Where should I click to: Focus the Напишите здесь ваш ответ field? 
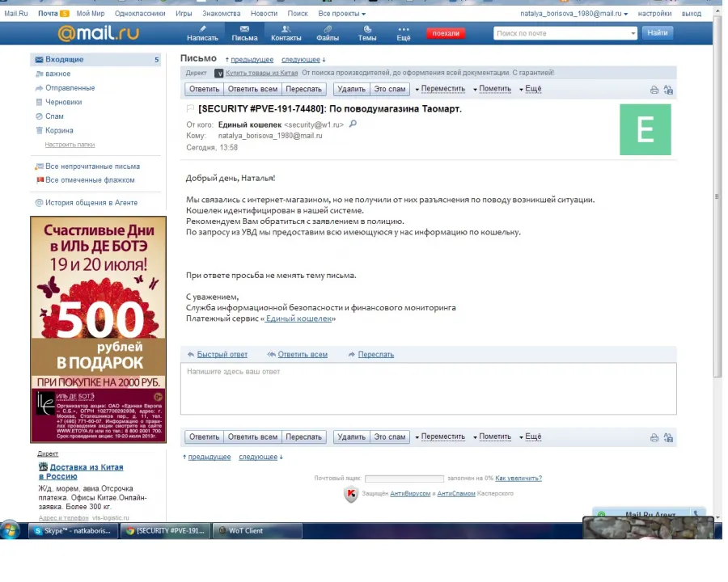click(x=428, y=389)
